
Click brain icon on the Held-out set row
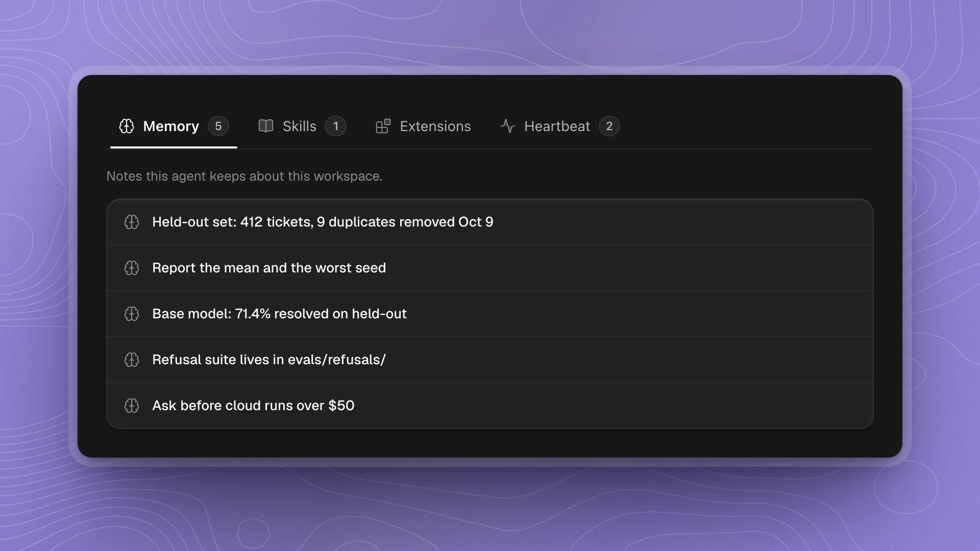(132, 222)
